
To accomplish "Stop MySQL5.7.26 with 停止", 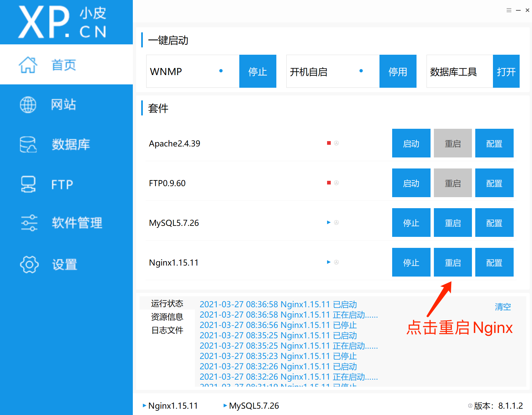I will click(411, 223).
